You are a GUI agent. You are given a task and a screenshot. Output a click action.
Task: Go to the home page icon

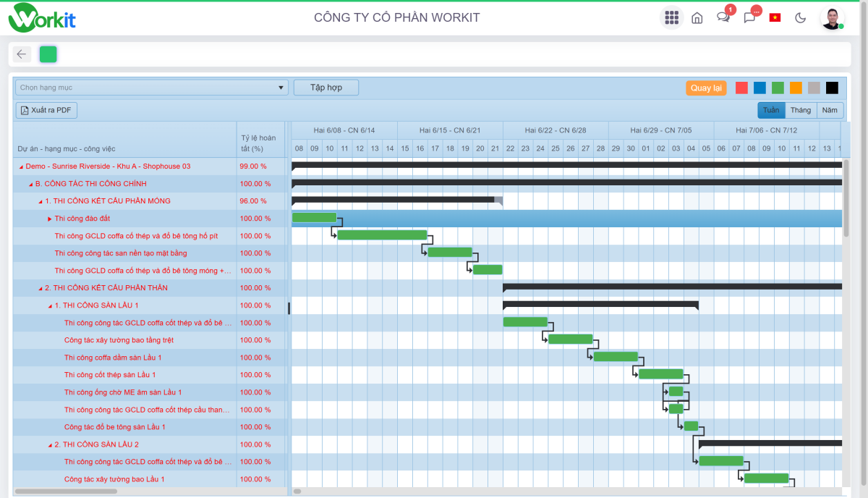[697, 18]
